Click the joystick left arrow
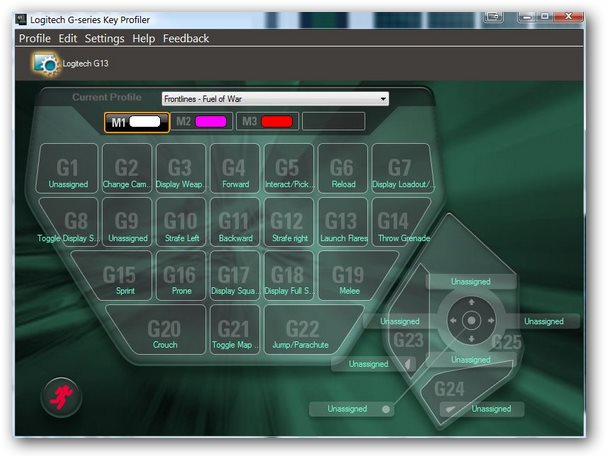Viewport: 606px width, 458px height. (x=453, y=321)
